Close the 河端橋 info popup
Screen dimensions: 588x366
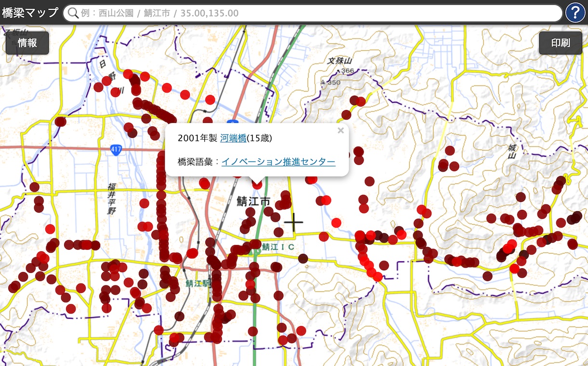click(x=341, y=130)
